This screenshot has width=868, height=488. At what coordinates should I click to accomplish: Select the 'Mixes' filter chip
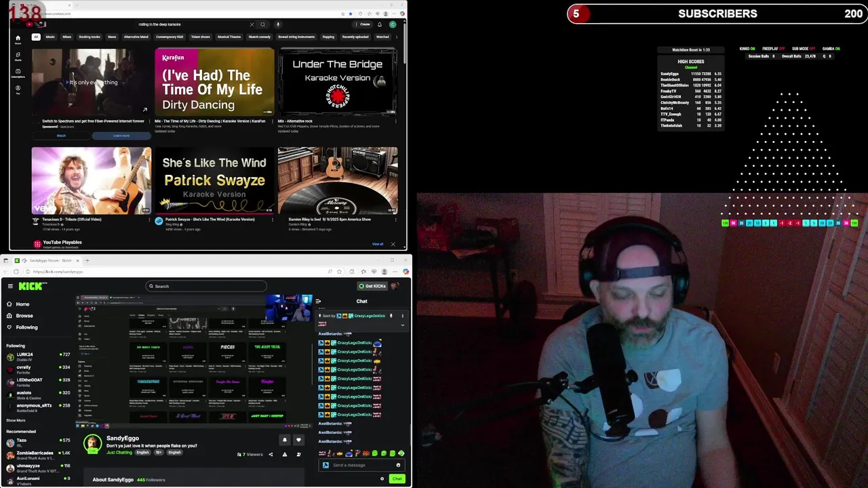click(67, 37)
